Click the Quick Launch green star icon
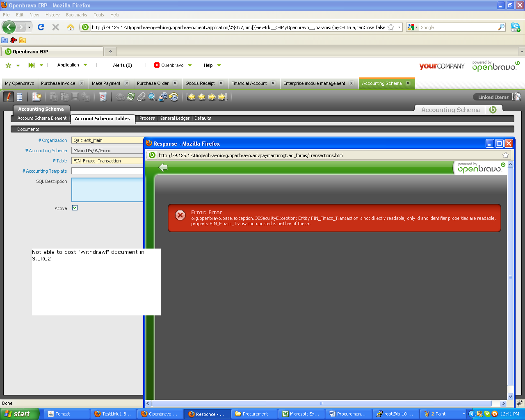Image resolution: width=525 pixels, height=420 pixels. [x=8, y=65]
